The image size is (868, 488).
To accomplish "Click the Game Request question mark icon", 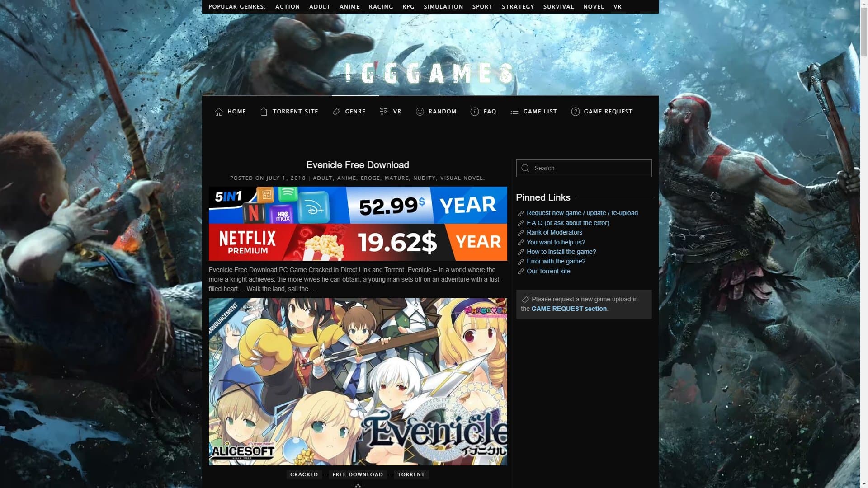I will 576,112.
